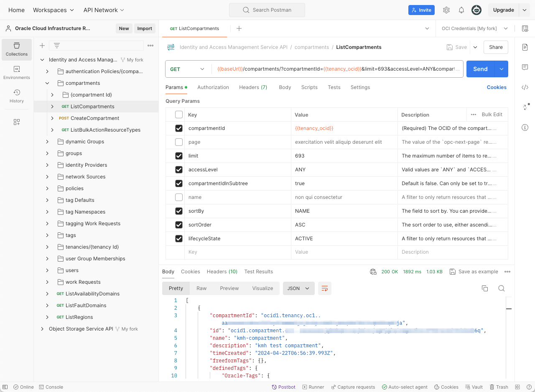Uncheck the accessLevel parameter
The height and width of the screenshot is (392, 535).
179,170
